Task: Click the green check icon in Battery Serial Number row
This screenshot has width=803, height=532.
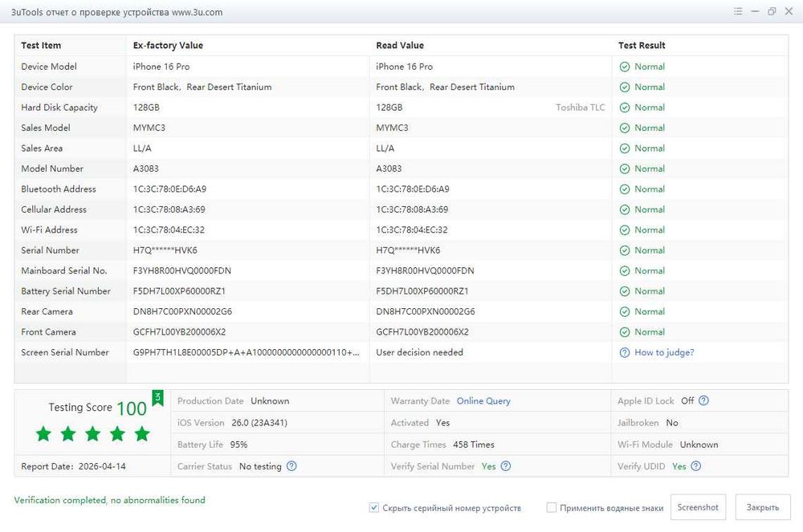Action: pyautogui.click(x=624, y=291)
